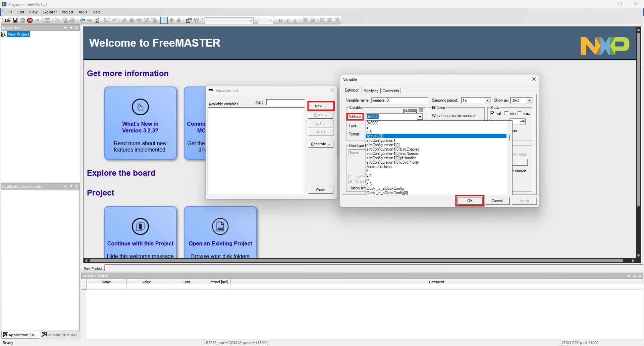Enable the 'max' Show checkbox
This screenshot has width=644, height=346.
[x=520, y=113]
